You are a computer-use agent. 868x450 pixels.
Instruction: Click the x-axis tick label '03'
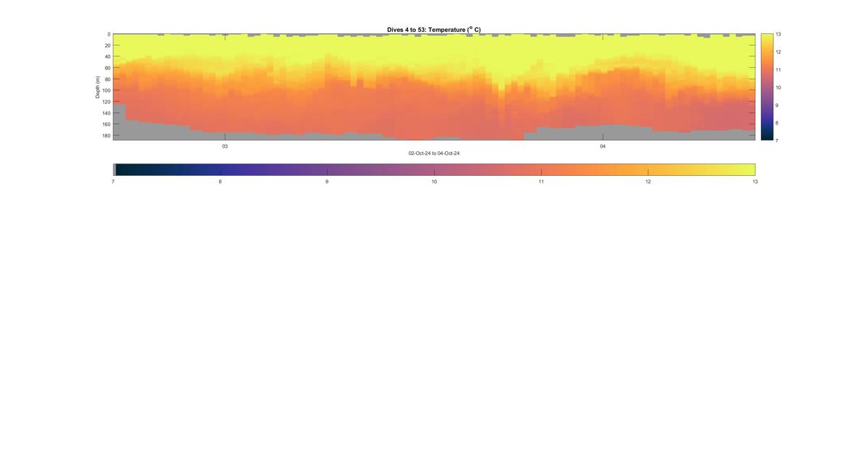point(225,146)
